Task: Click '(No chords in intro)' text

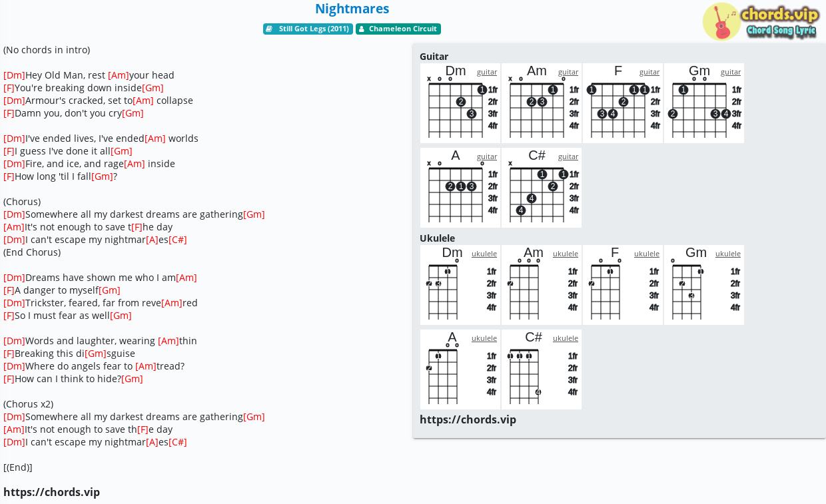Action: pyautogui.click(x=47, y=50)
